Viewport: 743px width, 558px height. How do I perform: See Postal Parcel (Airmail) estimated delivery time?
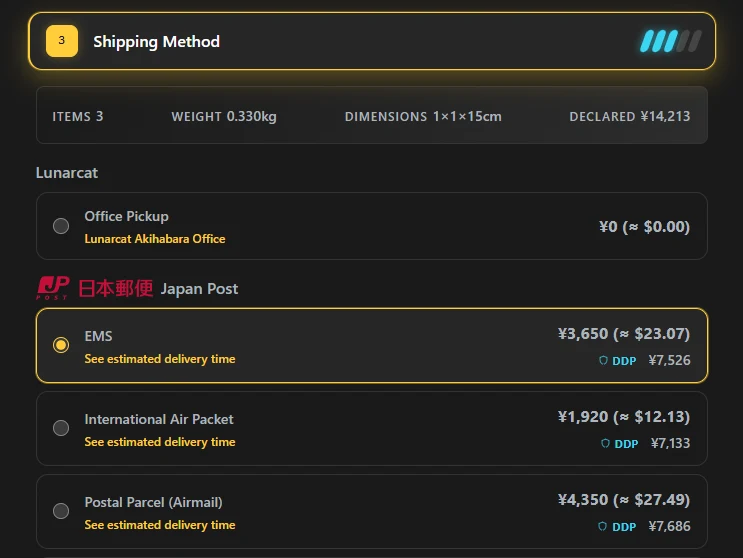tap(160, 525)
